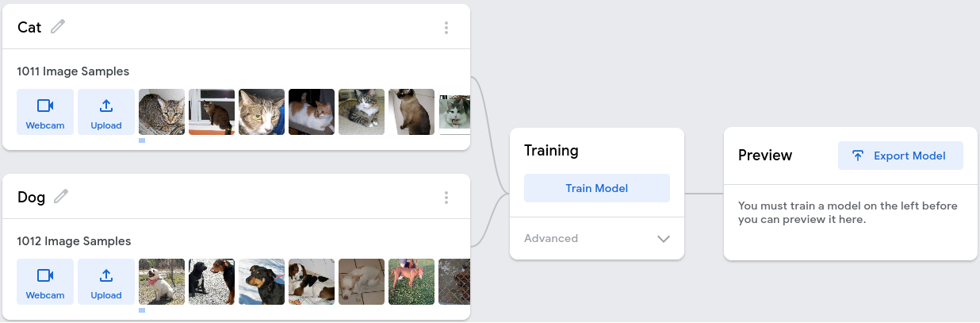Click Upload button in Cat class
This screenshot has width=980, height=323.
tap(106, 112)
